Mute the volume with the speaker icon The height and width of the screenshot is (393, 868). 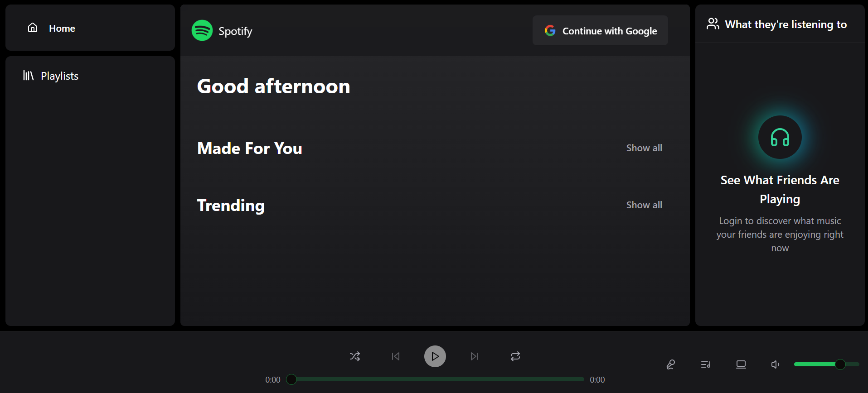pyautogui.click(x=775, y=364)
